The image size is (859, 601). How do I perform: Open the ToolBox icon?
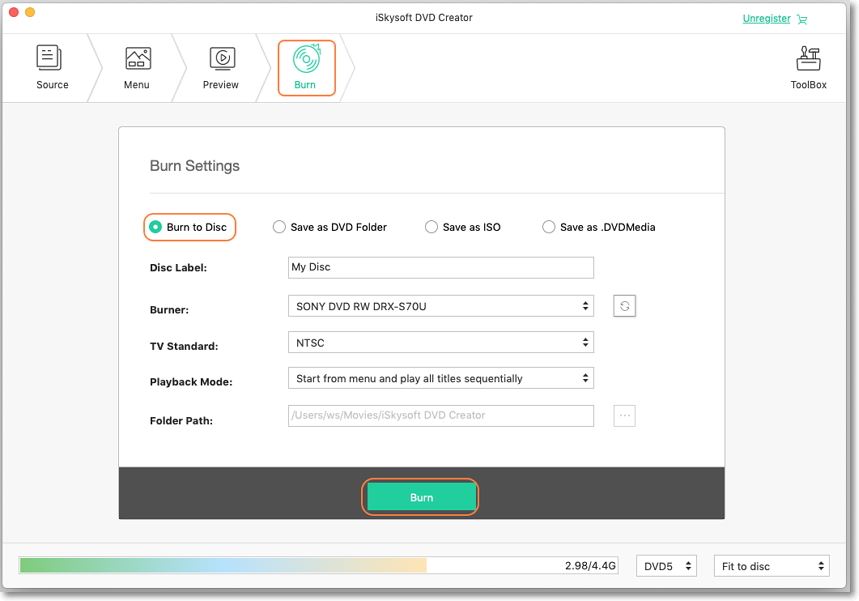pos(808,60)
